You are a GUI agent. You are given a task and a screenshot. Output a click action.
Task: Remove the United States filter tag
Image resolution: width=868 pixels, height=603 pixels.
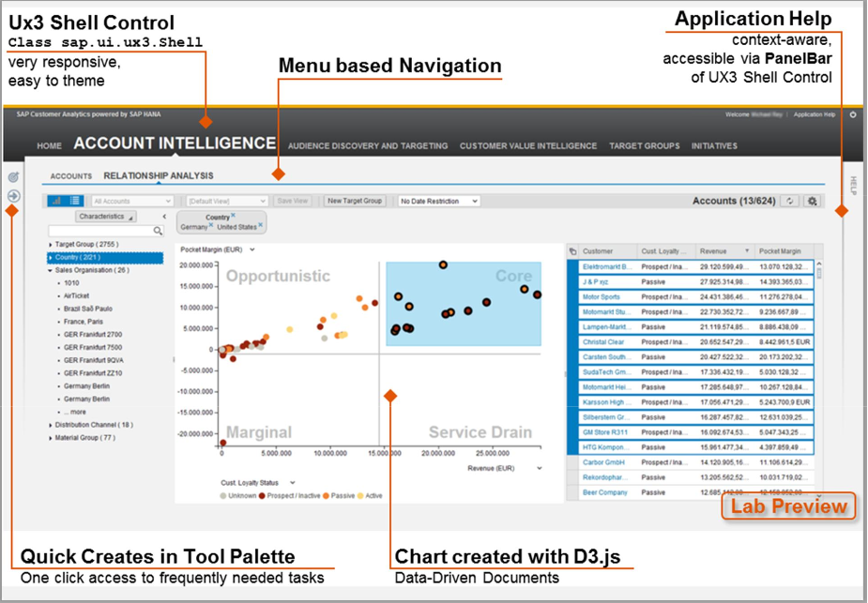[259, 226]
